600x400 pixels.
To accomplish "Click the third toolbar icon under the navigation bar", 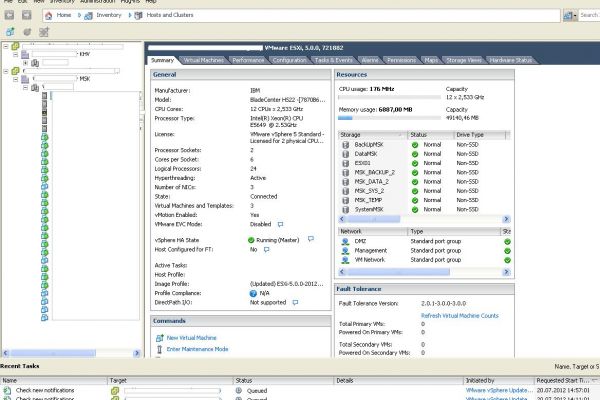I will [44, 32].
